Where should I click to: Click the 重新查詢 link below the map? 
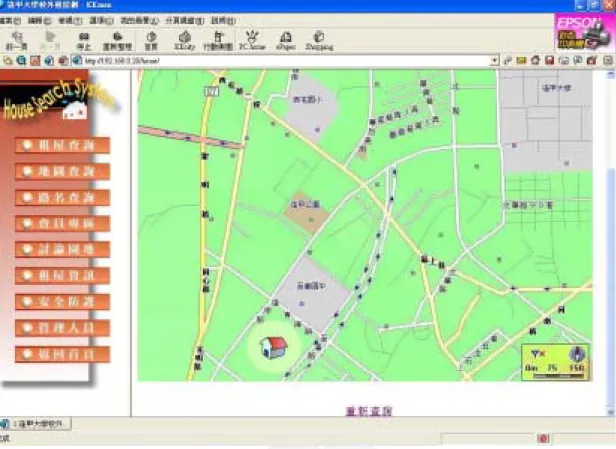pyautogui.click(x=369, y=411)
